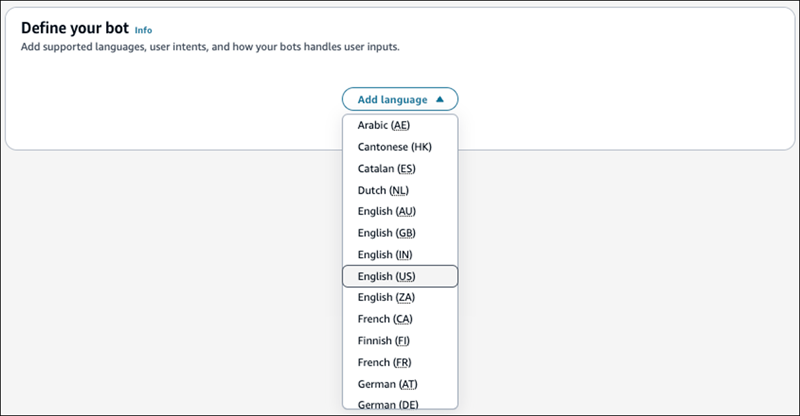Choose English (ZA) from the dropdown
This screenshot has width=800, height=416.
[385, 297]
